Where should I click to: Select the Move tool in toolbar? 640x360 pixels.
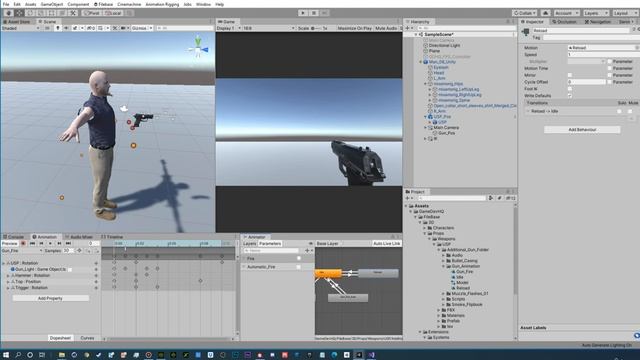19,13
